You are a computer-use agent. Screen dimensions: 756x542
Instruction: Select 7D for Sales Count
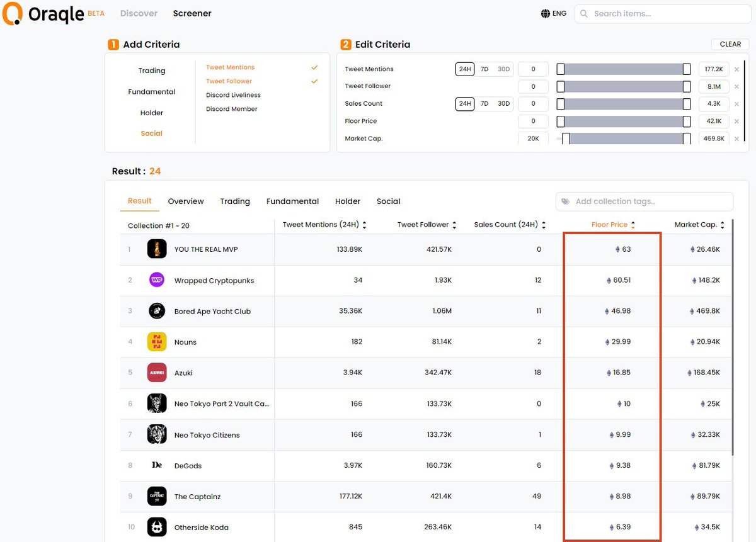tap(484, 103)
